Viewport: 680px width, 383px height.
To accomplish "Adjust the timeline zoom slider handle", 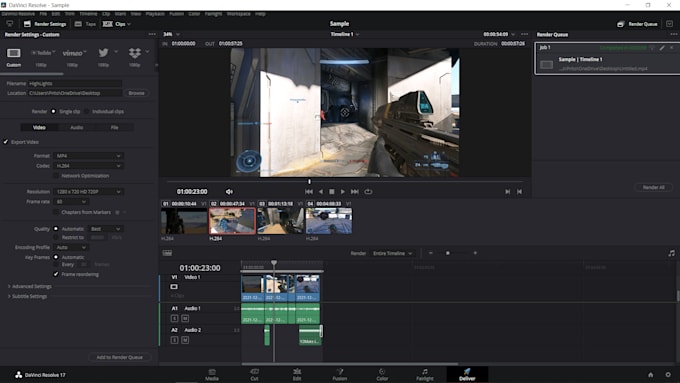I will (x=448, y=253).
